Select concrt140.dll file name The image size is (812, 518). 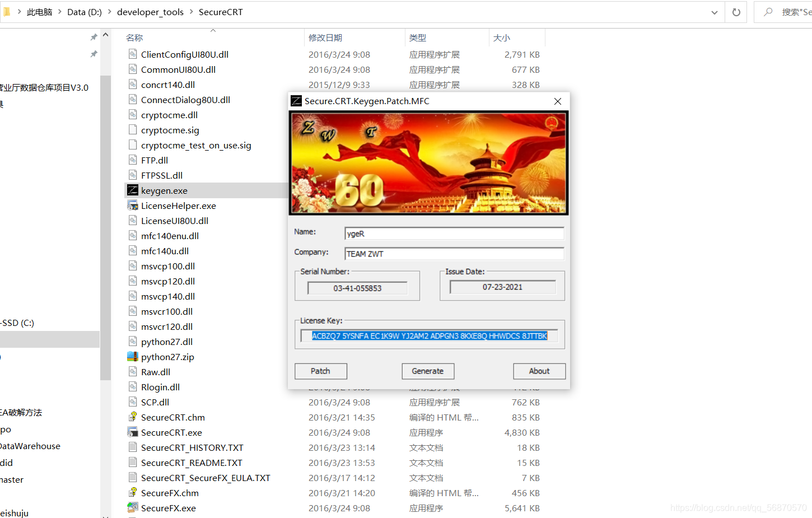click(x=168, y=85)
